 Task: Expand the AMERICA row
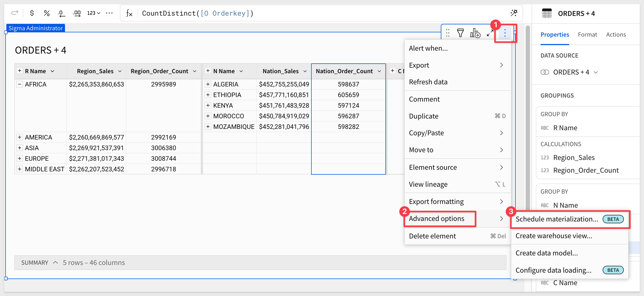coord(19,137)
